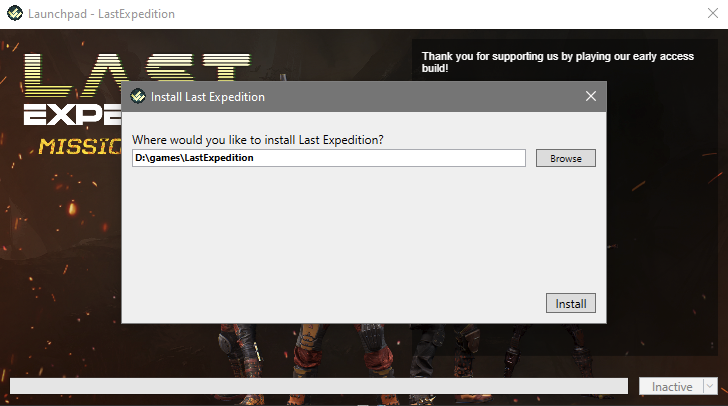Click the yellow MISSIO subtitle text
The width and height of the screenshot is (728, 406).
coord(79,146)
